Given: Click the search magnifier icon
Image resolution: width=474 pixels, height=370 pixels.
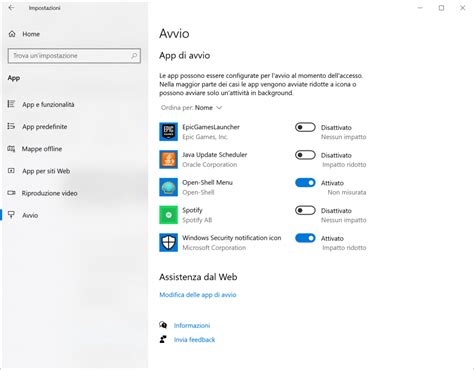Looking at the screenshot, I should 134,56.
